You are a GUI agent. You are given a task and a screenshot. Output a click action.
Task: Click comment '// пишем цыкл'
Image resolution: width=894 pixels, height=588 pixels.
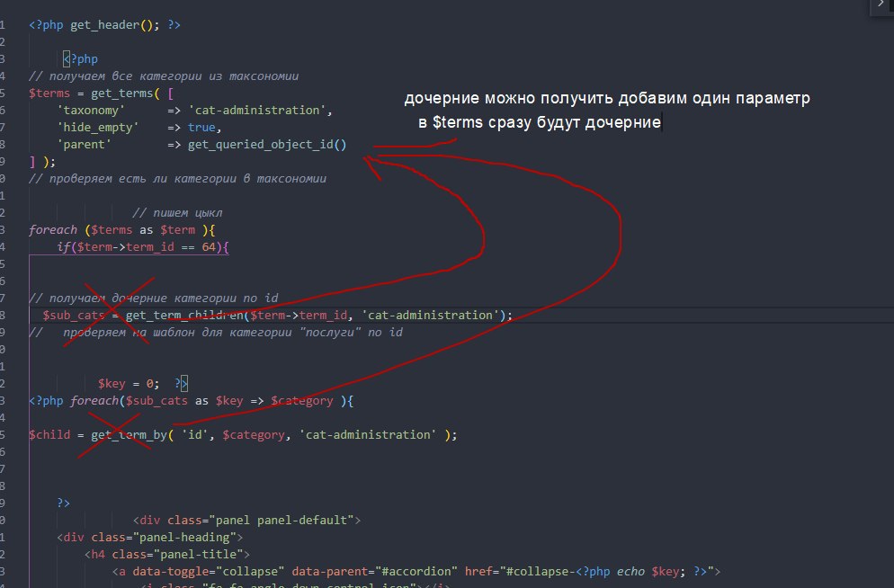[177, 212]
